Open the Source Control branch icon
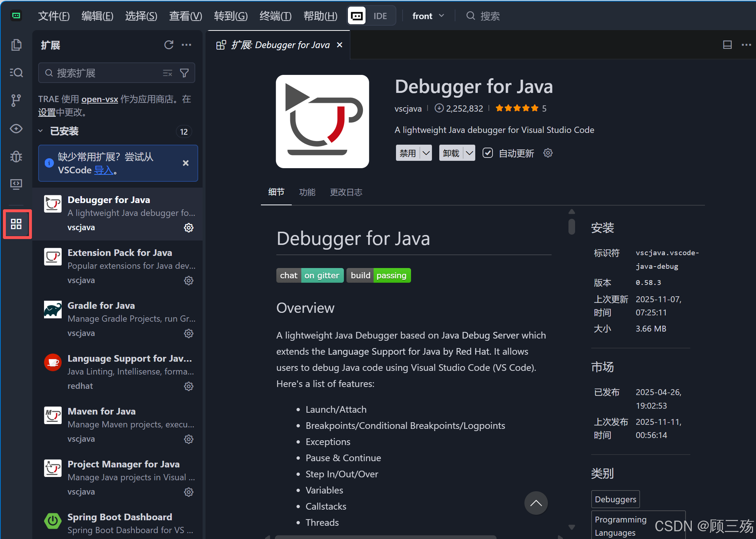The width and height of the screenshot is (756, 539). click(x=16, y=100)
